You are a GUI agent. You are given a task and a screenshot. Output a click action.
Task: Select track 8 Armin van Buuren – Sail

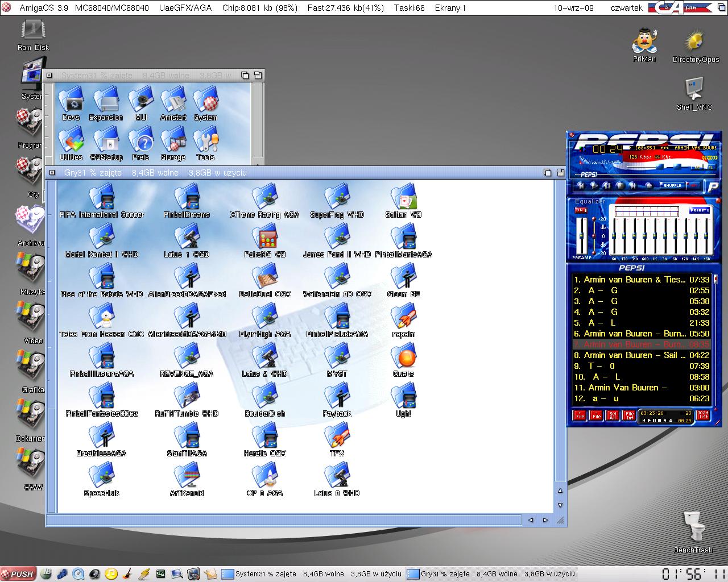pyautogui.click(x=642, y=355)
